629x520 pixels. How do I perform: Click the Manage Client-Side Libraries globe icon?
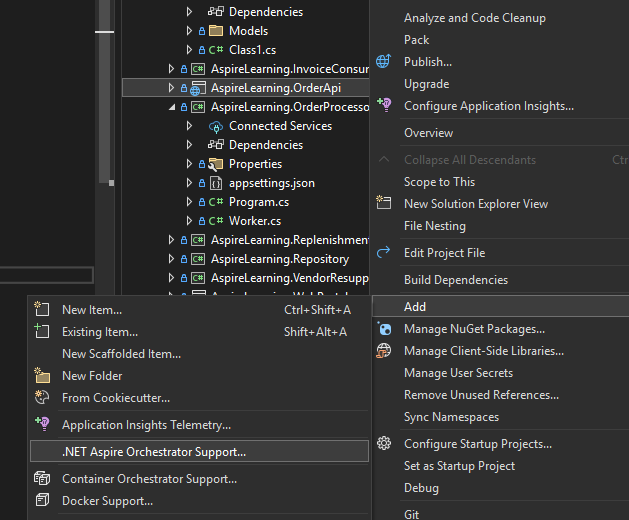[x=384, y=351]
